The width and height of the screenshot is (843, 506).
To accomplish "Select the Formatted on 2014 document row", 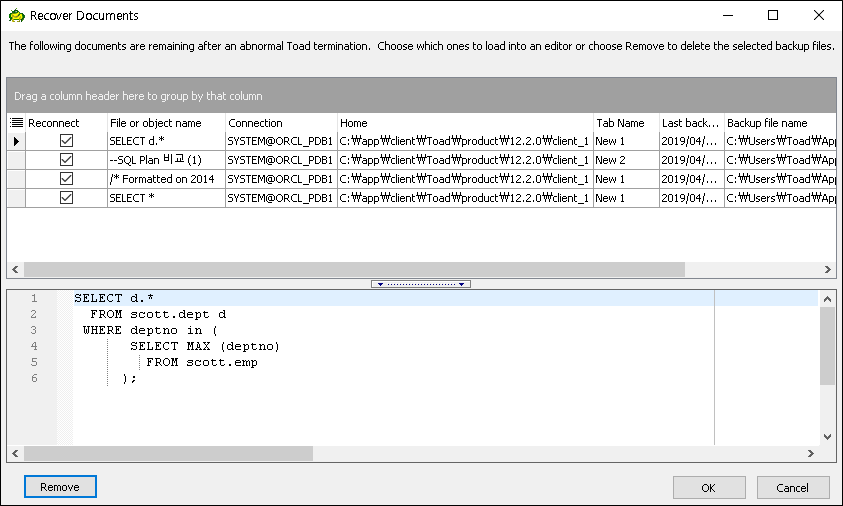I will click(x=165, y=179).
